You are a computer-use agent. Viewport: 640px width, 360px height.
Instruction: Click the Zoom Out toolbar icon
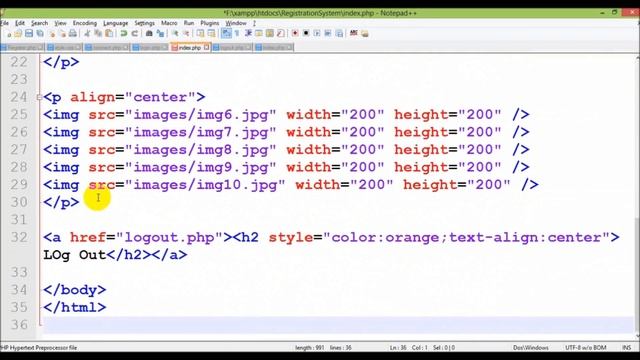[x=186, y=33]
